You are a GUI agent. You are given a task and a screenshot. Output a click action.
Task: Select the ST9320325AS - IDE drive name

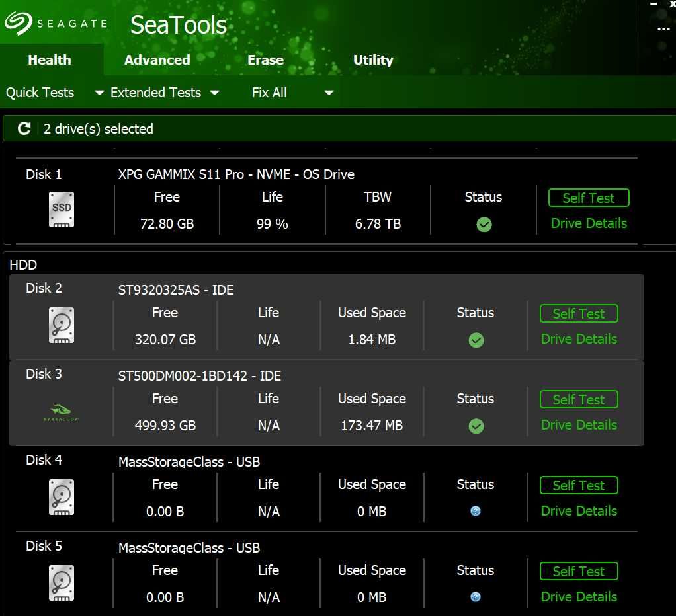[x=176, y=290]
